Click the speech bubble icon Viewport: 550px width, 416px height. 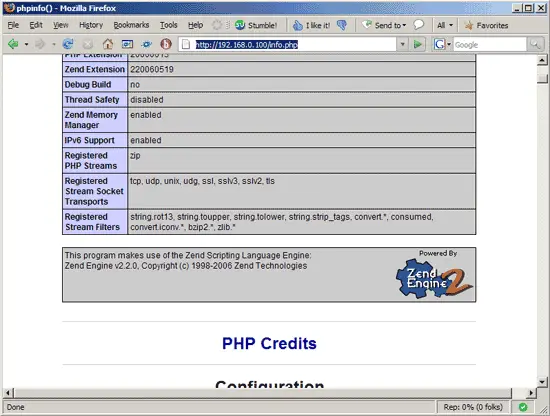418,25
